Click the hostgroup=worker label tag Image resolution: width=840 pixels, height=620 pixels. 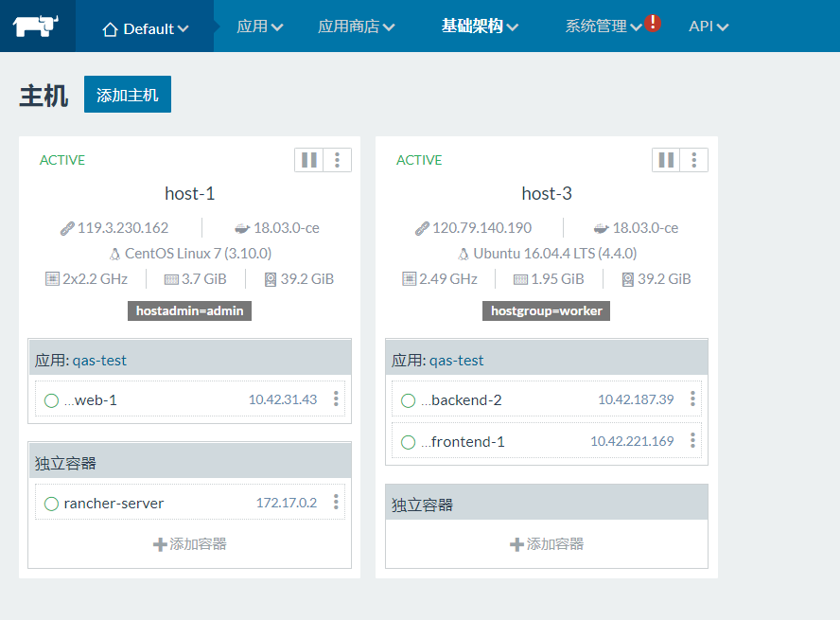[547, 310]
